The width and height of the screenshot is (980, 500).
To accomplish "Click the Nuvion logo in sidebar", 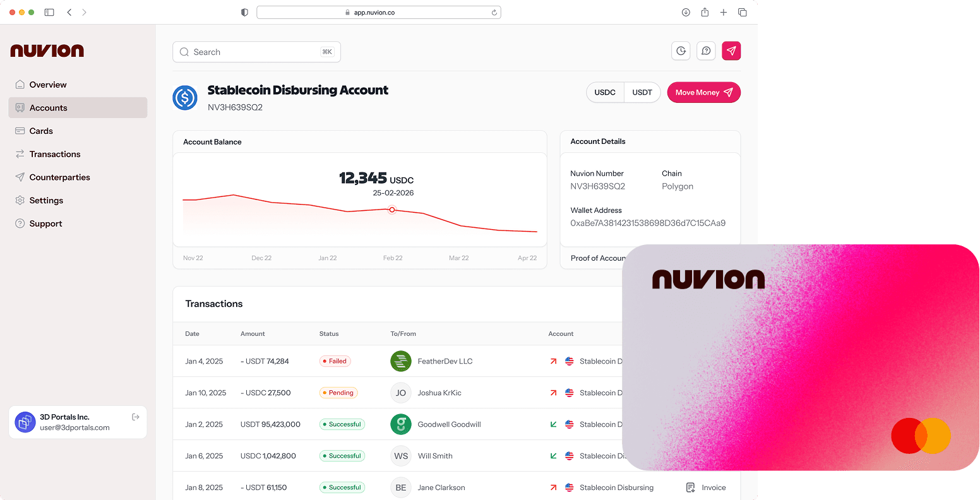I will point(47,51).
